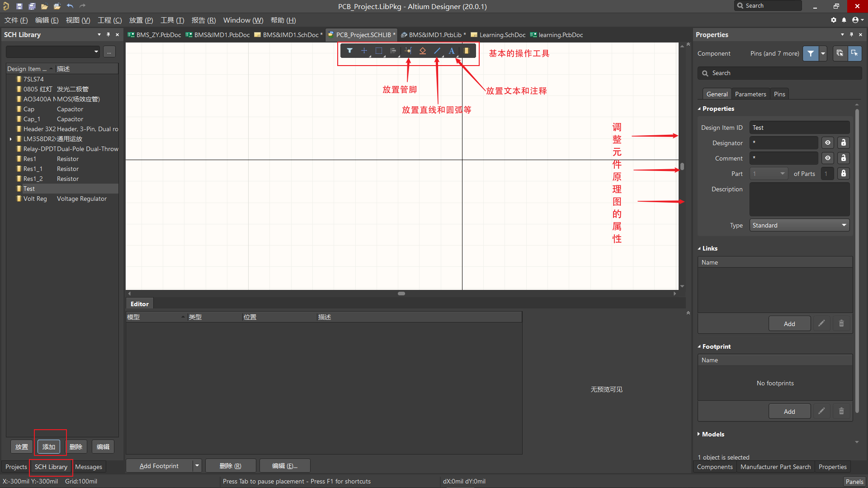Screen dimensions: 868x488
Task: Pin the SCH Library panel
Action: coord(108,34)
